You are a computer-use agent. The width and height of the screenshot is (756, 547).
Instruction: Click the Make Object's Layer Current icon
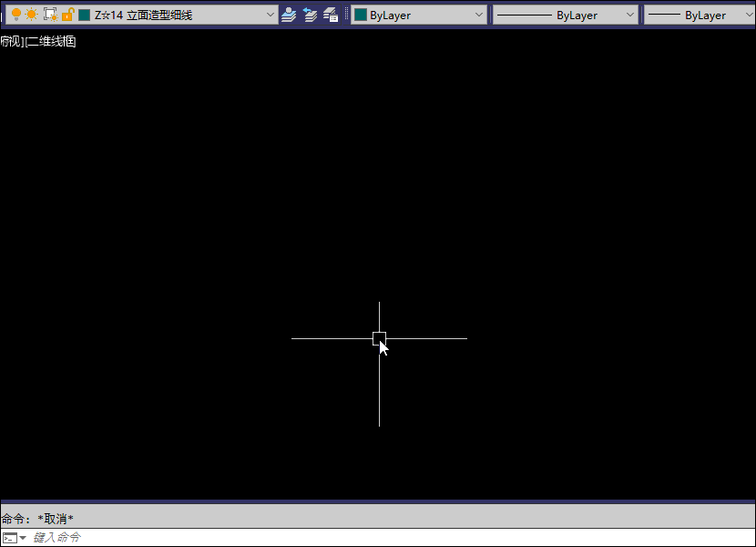click(x=289, y=15)
